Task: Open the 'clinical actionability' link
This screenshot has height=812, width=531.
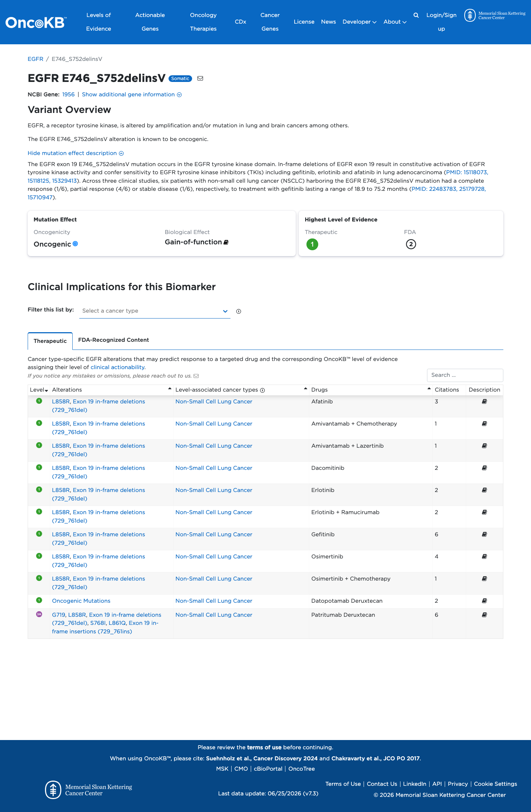Action: pos(118,367)
